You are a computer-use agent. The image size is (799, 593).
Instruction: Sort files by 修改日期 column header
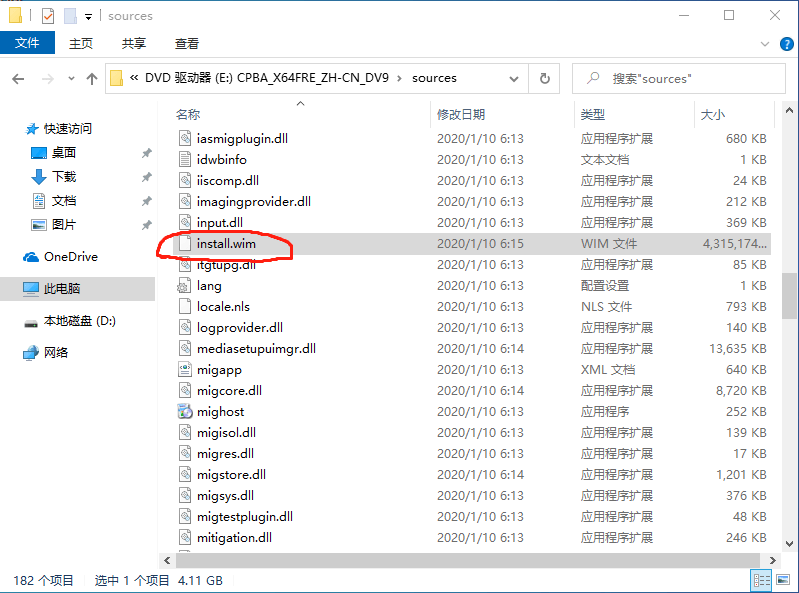coord(461,115)
